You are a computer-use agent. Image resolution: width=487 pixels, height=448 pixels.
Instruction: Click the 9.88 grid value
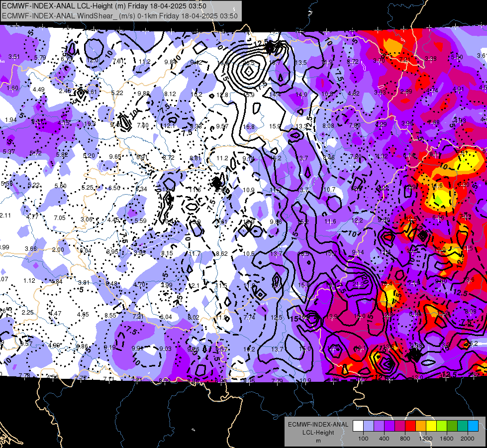(x=143, y=93)
